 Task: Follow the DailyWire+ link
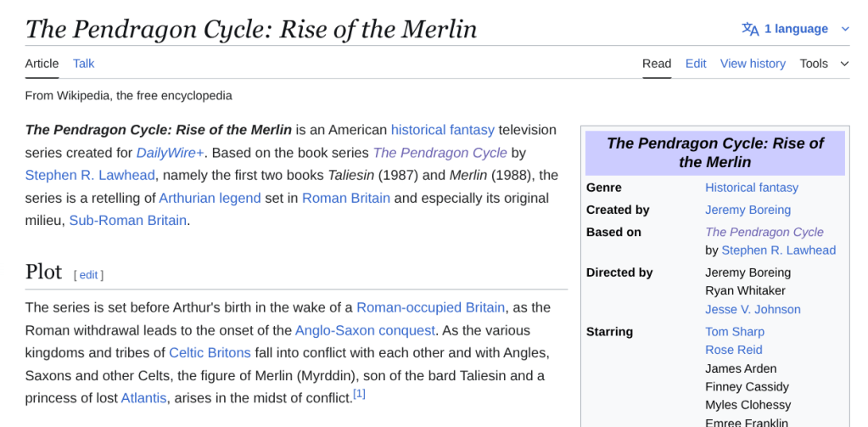pyautogui.click(x=170, y=153)
